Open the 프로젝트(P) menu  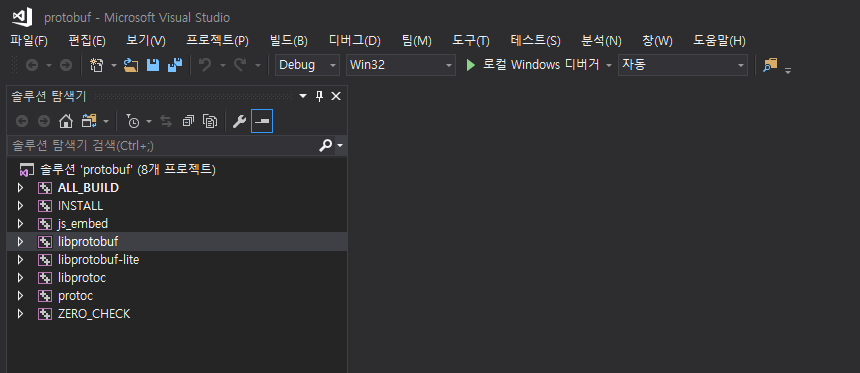[x=218, y=41]
